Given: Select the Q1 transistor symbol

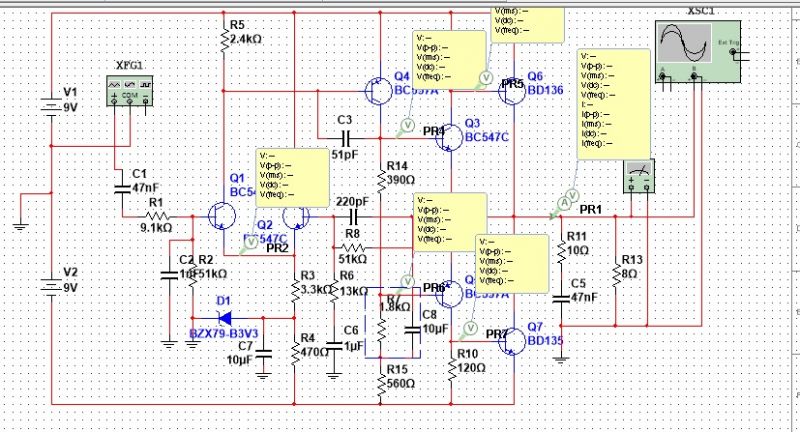Looking at the screenshot, I should pyautogui.click(x=222, y=215).
